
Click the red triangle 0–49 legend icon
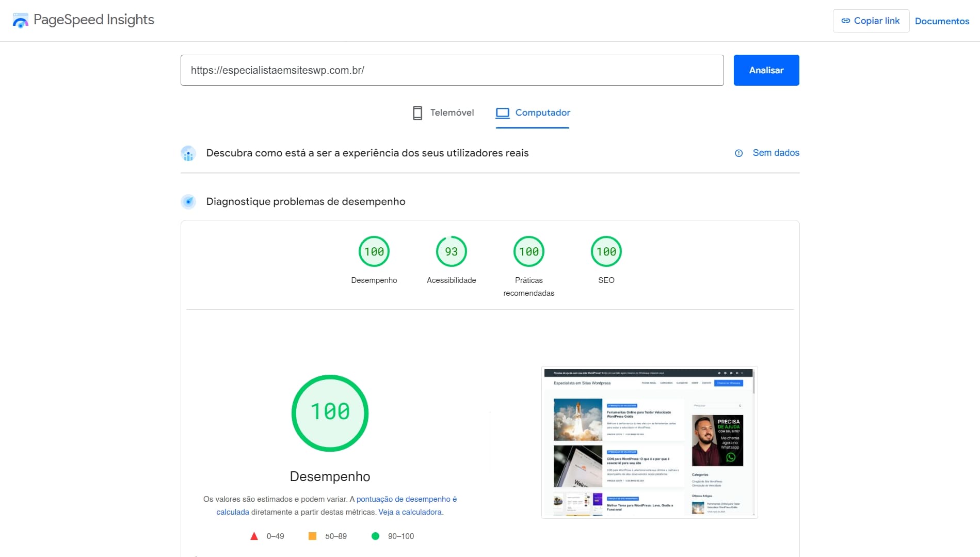pyautogui.click(x=254, y=536)
